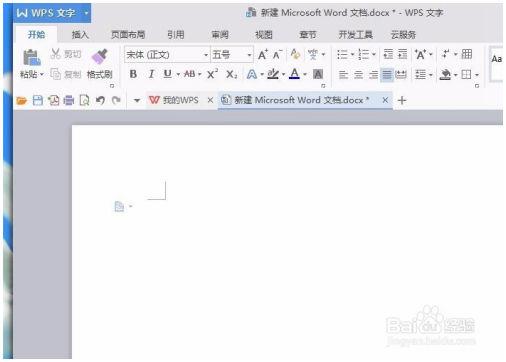506x362 pixels.
Task: Click the Save icon in quick toolbar
Action: pos(38,100)
